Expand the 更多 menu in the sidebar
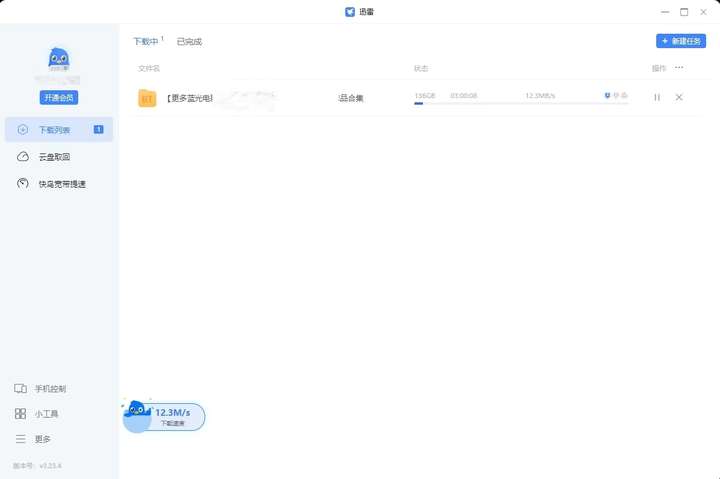This screenshot has width=720, height=479. (x=43, y=439)
